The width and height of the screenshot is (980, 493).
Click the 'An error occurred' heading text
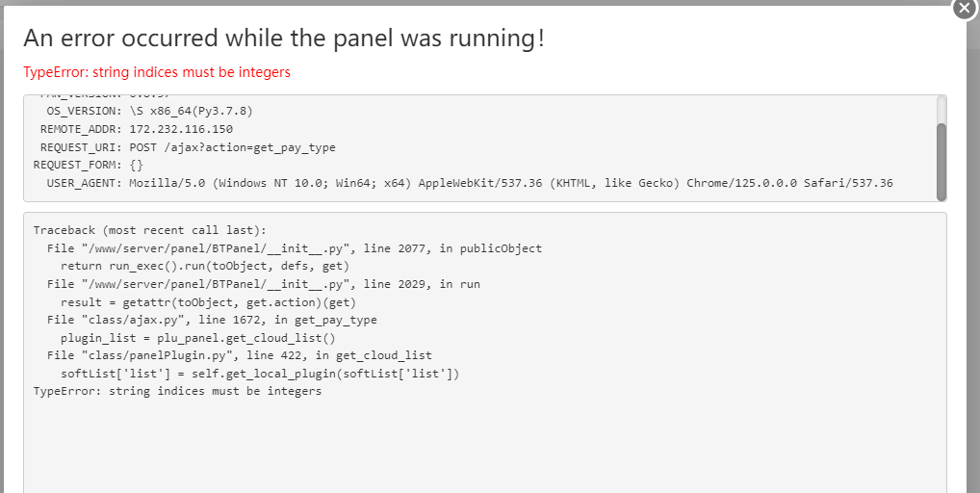[284, 39]
